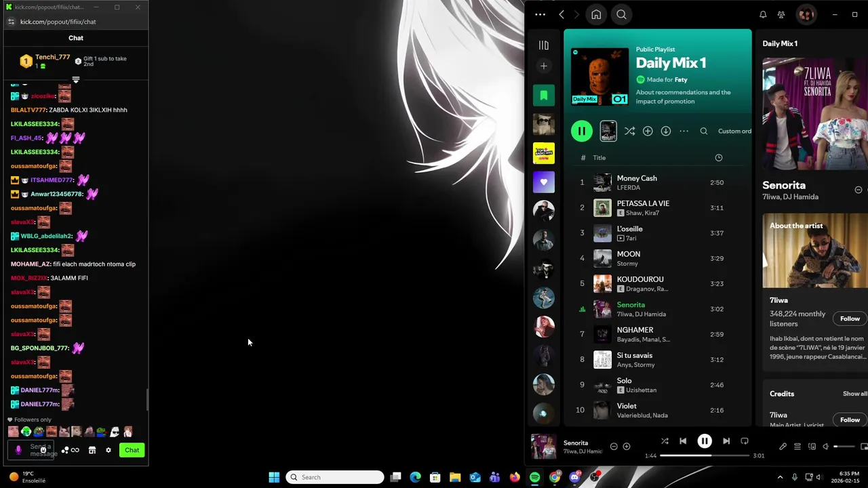
Task: Navigate back in Spotify
Action: pos(561,14)
